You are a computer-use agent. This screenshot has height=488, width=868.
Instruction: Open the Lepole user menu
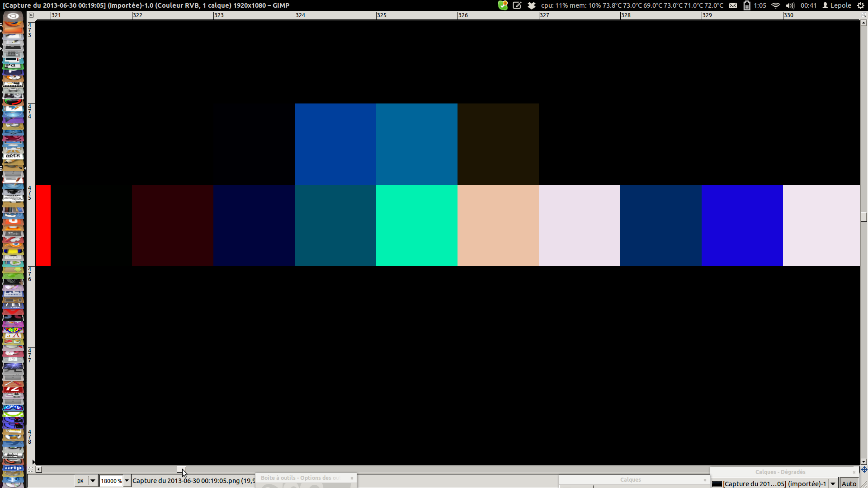tap(837, 5)
